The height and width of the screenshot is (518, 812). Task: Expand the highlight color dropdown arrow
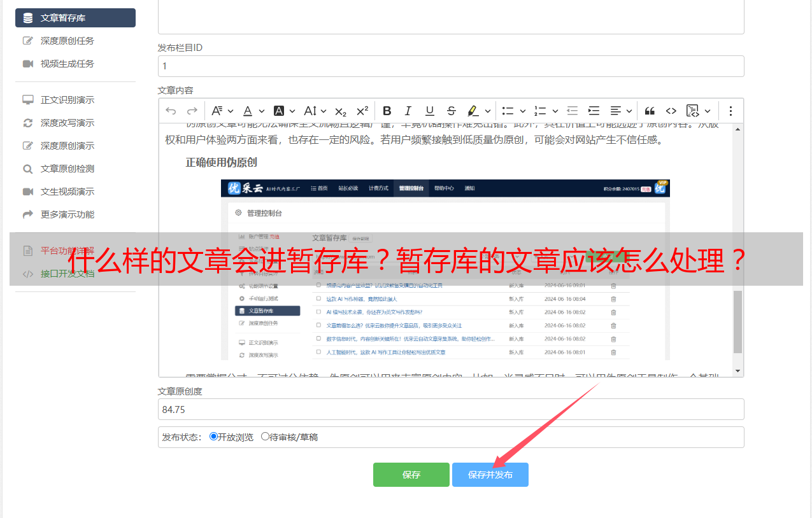[x=488, y=111]
